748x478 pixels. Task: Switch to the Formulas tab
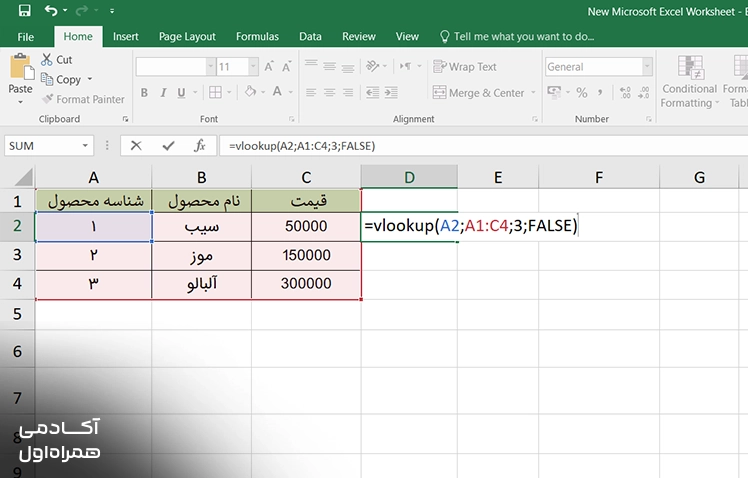point(257,36)
